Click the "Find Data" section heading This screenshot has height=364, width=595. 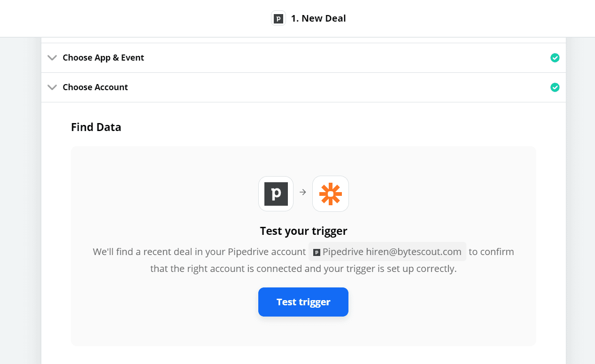[x=96, y=127]
